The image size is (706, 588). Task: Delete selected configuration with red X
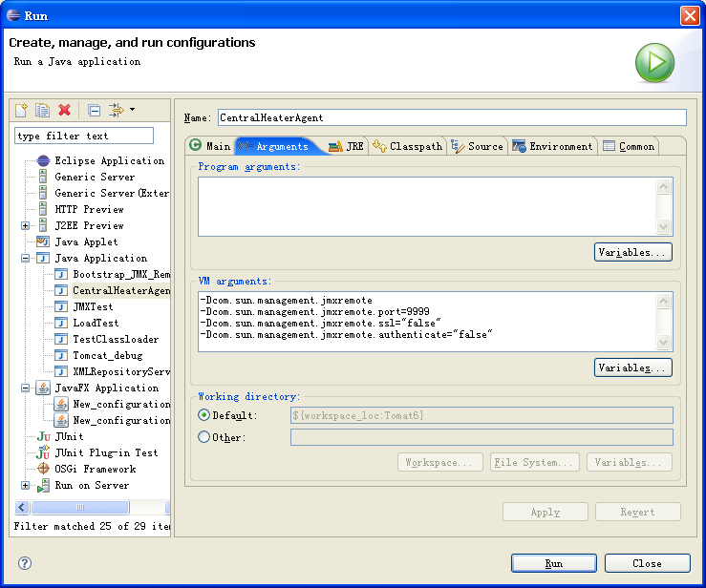[65, 111]
